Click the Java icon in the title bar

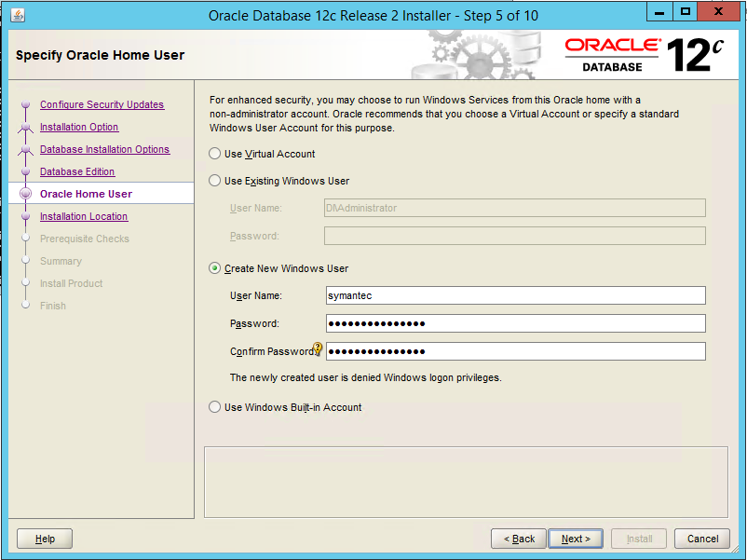click(18, 15)
